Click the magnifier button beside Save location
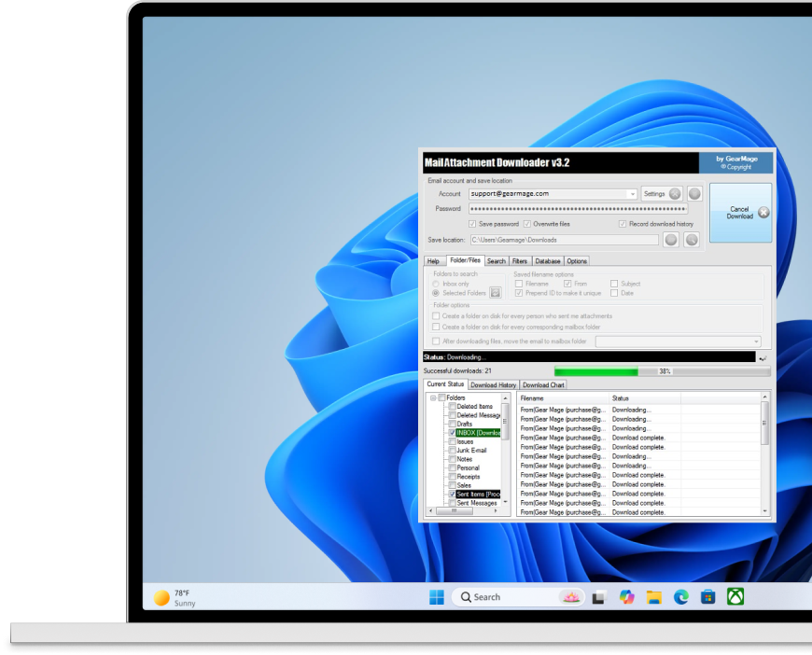 tap(692, 240)
